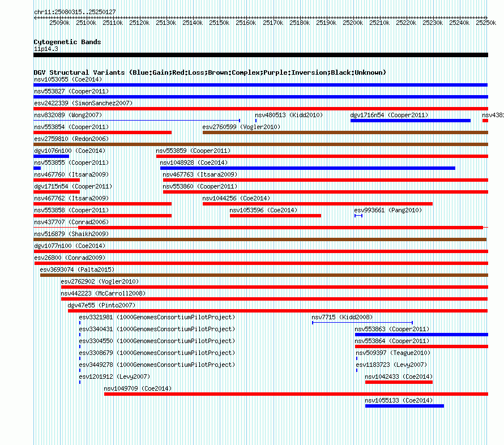Select the nsv553827 (Cooper2011) gain bar label
Viewport: 504px width, 445px height.
point(71,91)
